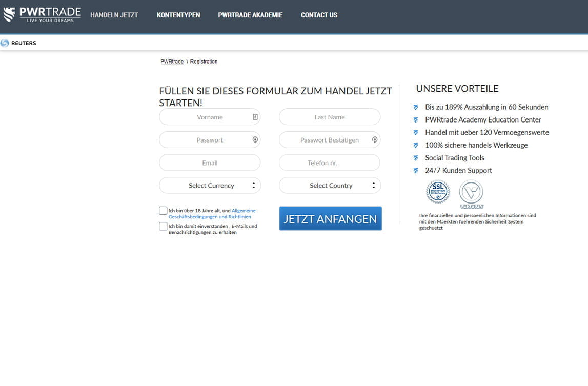Image resolution: width=588 pixels, height=386 pixels.
Task: Focus the Email input field
Action: 210,163
